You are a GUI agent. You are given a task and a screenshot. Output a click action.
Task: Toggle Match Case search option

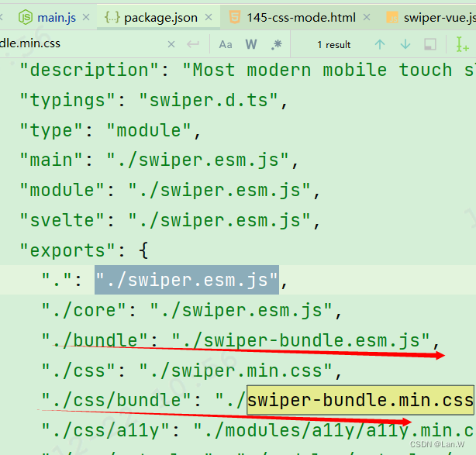coord(226,45)
